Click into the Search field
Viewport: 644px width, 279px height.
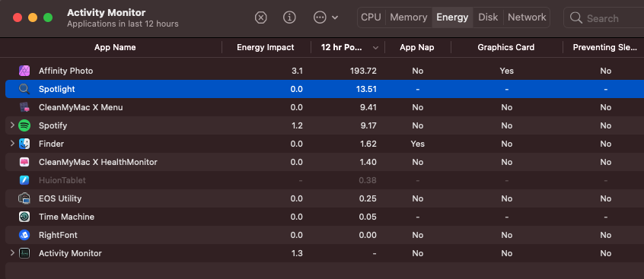pyautogui.click(x=604, y=17)
